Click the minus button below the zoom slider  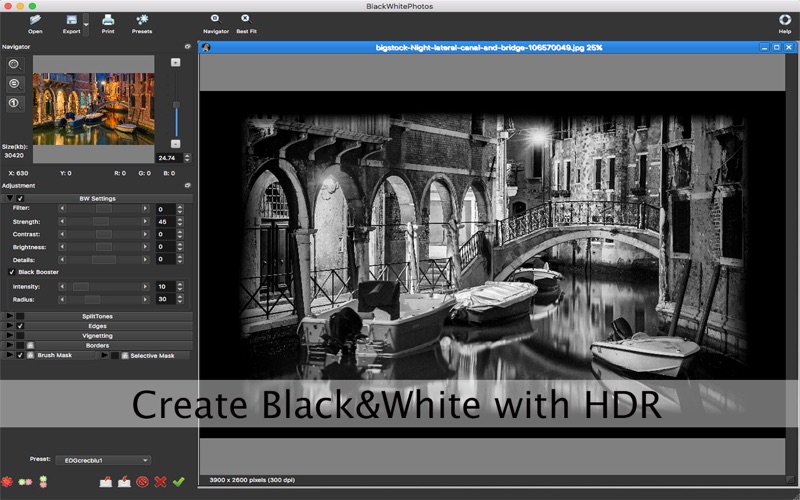coord(176,144)
